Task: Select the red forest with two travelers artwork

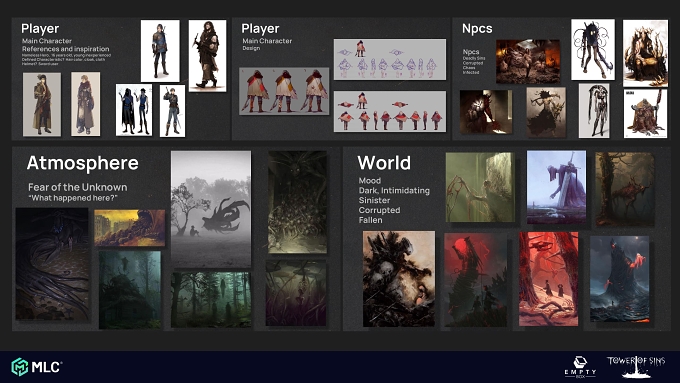Action: [548, 278]
